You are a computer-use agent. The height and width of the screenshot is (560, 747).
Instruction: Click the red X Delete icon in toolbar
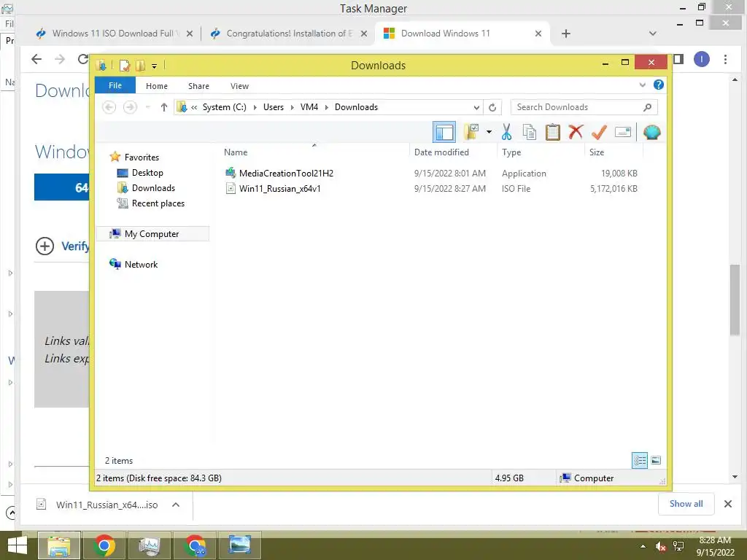576,131
